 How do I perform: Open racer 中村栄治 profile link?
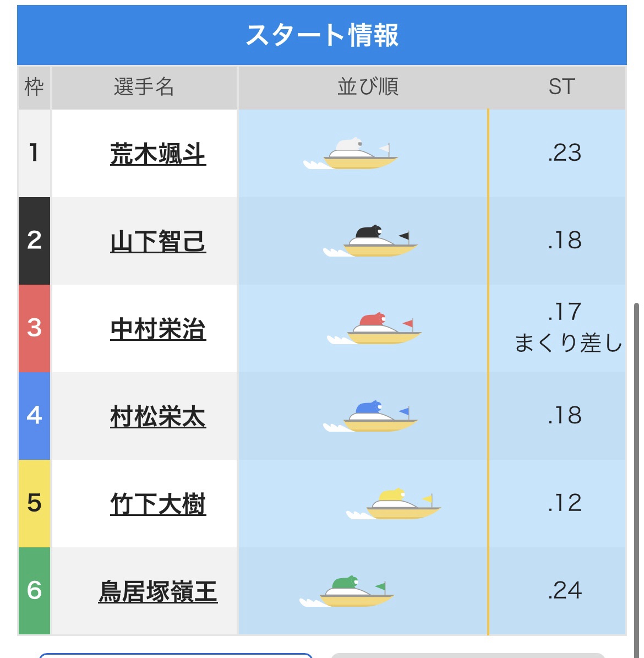point(158,329)
